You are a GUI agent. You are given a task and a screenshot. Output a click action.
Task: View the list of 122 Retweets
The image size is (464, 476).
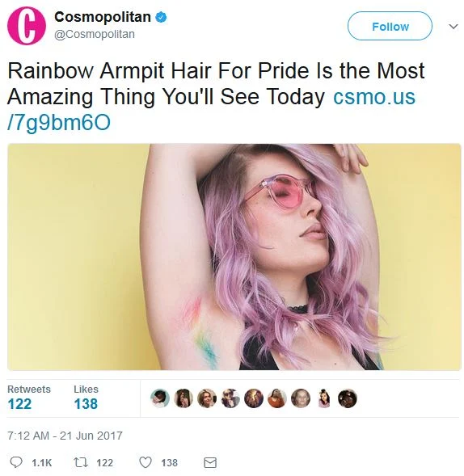[x=29, y=398]
